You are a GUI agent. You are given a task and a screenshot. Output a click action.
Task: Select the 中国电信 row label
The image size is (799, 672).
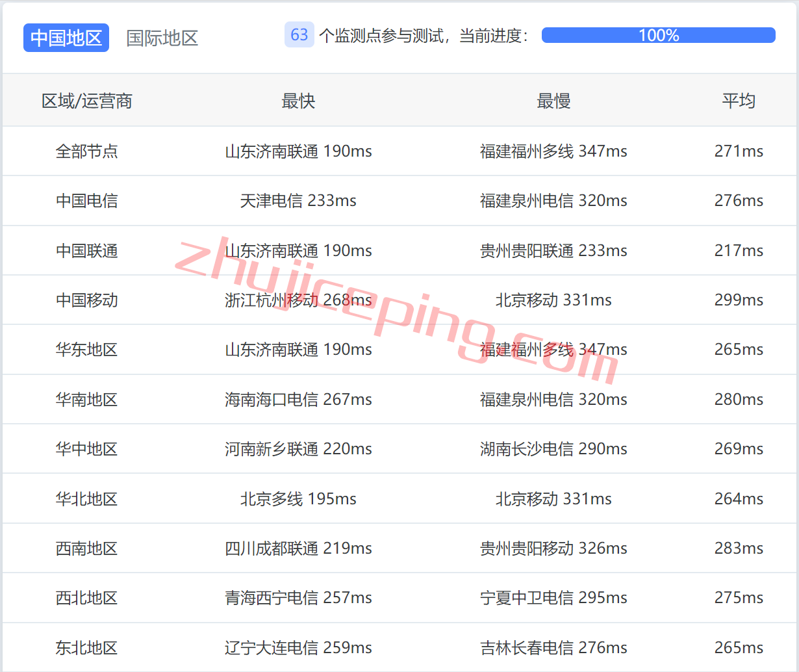(87, 201)
